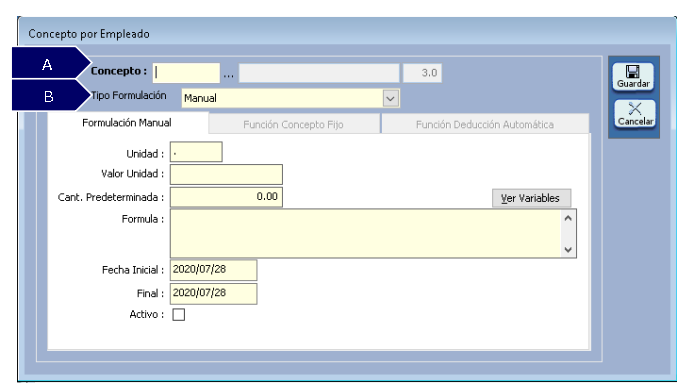Click the Cancelar button
This screenshot has width=687, height=392.
pos(635,114)
